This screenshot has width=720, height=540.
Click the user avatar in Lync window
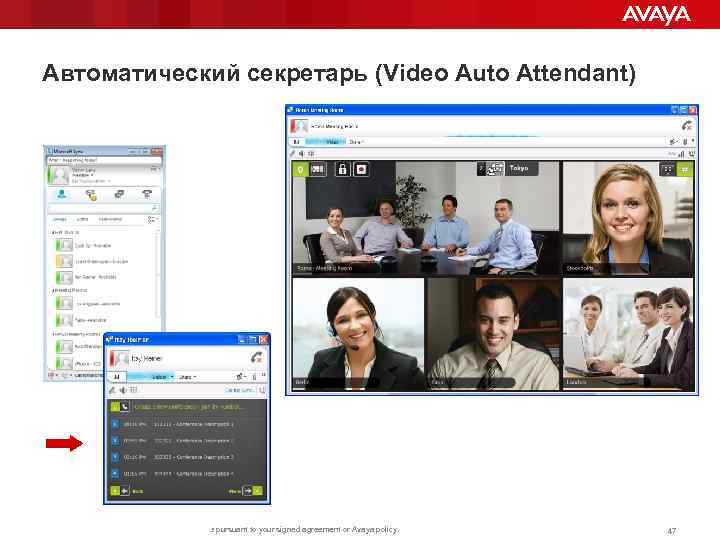[x=59, y=175]
